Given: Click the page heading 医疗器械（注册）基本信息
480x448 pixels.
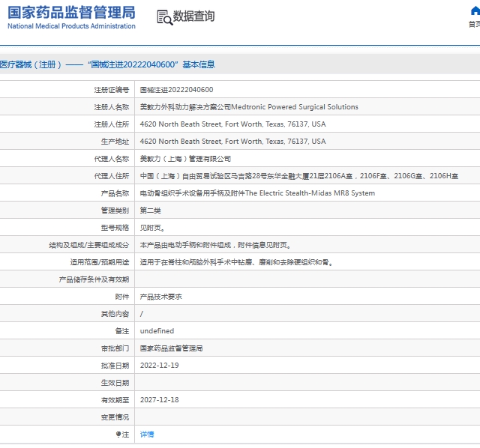Looking at the screenshot, I should click(107, 64).
